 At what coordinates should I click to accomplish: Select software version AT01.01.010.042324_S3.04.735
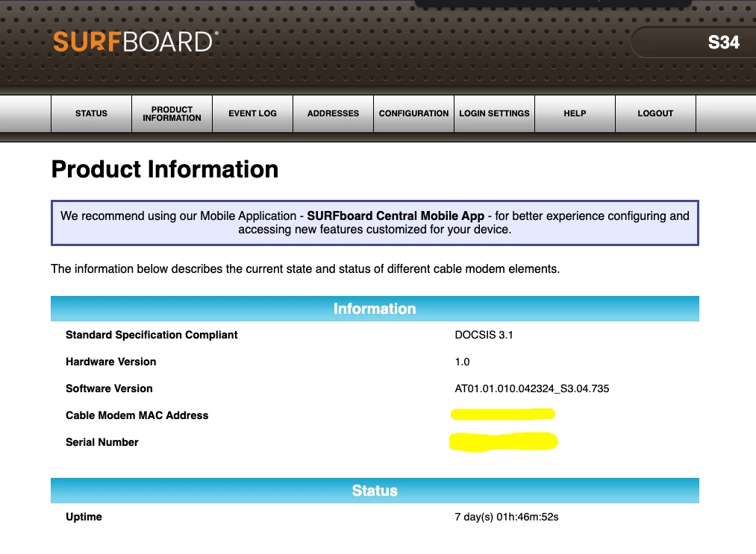[x=532, y=388]
